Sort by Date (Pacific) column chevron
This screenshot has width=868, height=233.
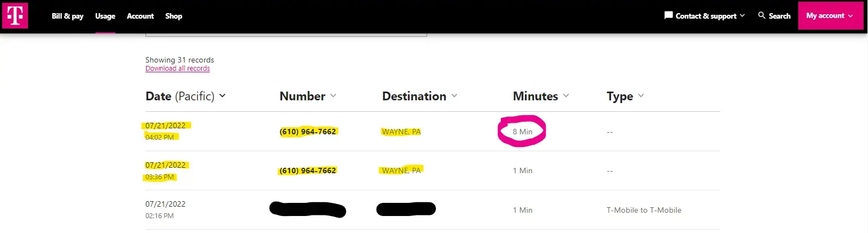[222, 95]
